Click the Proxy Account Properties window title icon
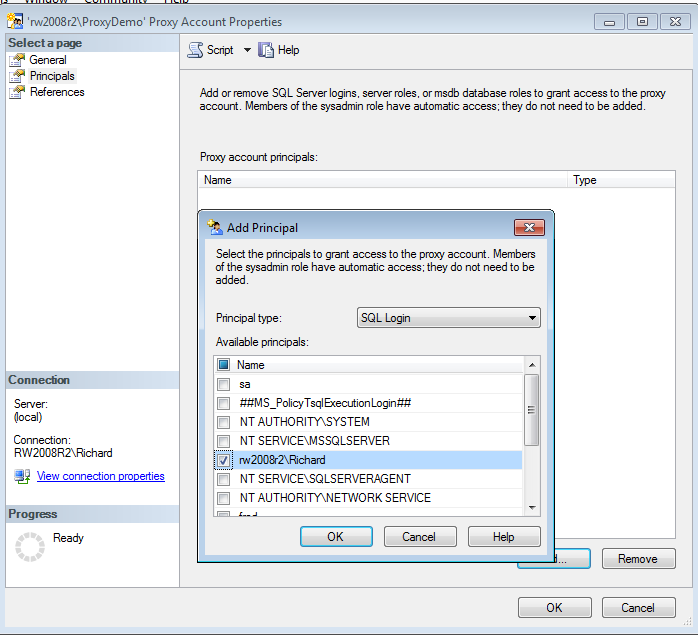 click(x=15, y=21)
